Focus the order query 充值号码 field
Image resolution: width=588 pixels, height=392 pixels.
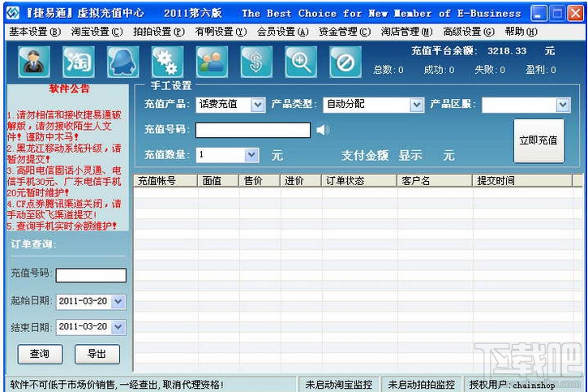coord(91,275)
